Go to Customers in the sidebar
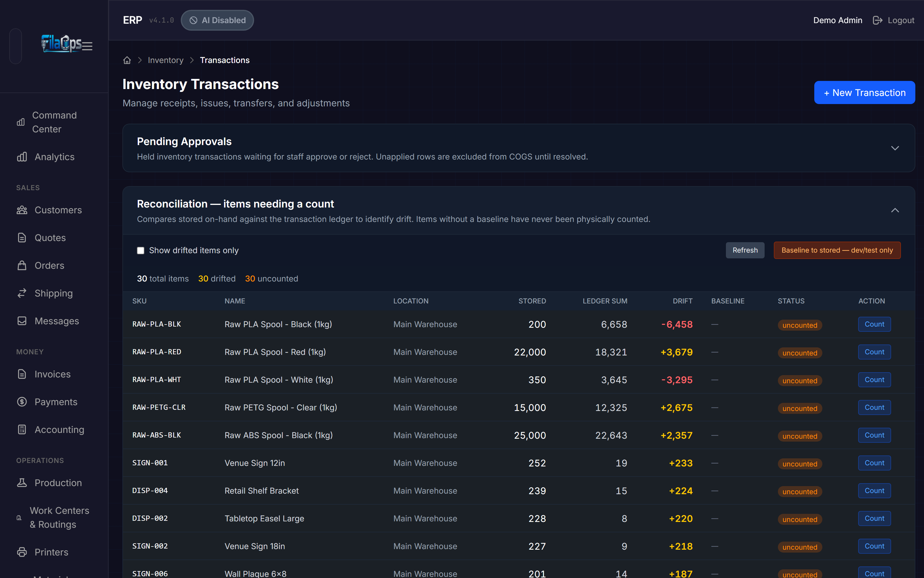The height and width of the screenshot is (578, 924). pyautogui.click(x=54, y=210)
